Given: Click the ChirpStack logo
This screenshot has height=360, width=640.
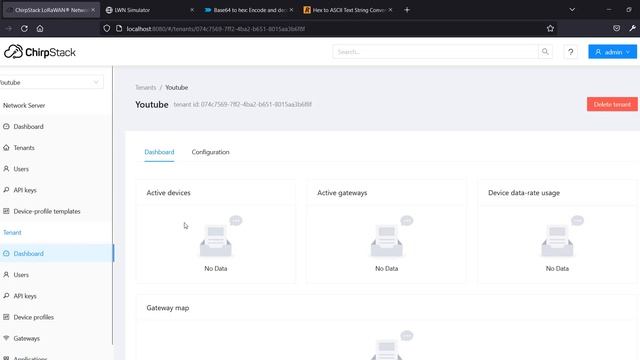Looking at the screenshot, I should point(40,52).
